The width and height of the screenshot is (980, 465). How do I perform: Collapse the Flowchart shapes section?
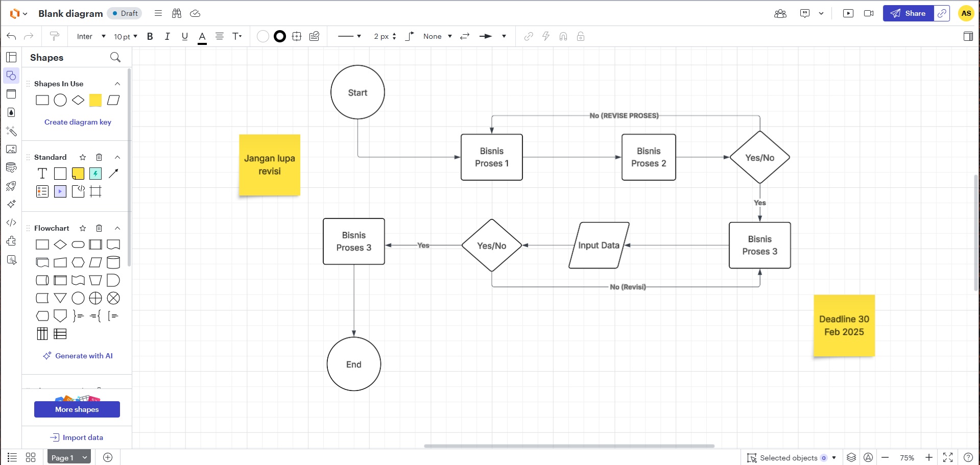[117, 228]
